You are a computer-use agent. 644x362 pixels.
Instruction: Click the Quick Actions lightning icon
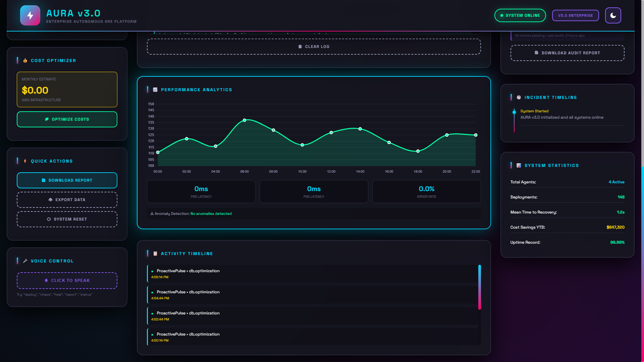click(x=25, y=161)
